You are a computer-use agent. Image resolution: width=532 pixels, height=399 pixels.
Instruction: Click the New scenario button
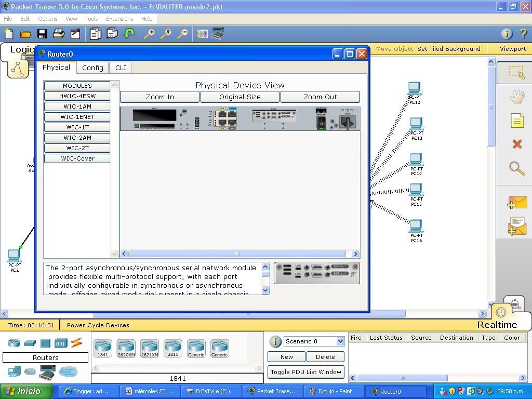point(287,357)
